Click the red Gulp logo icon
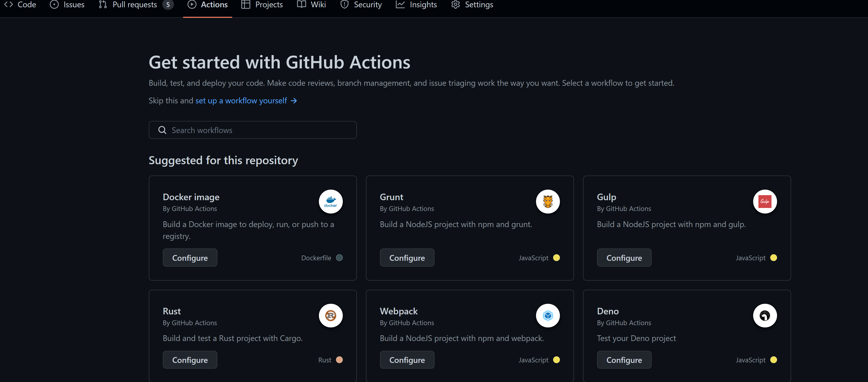Image resolution: width=868 pixels, height=382 pixels. [764, 201]
